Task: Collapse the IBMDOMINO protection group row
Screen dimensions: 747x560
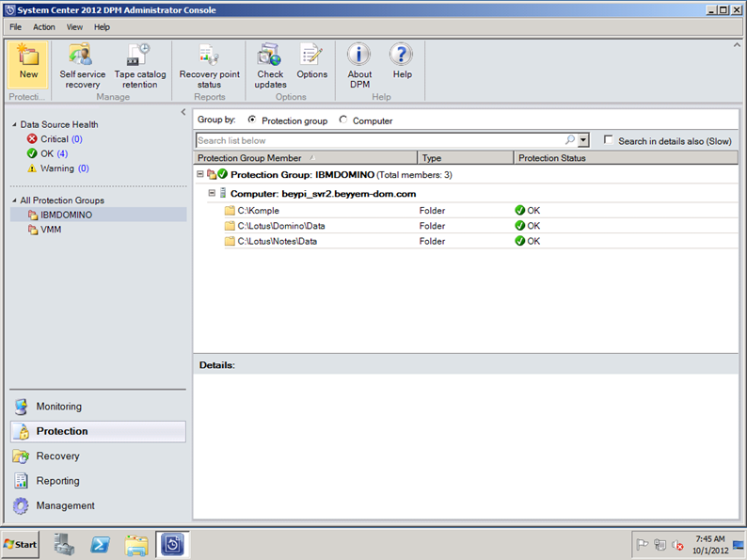Action: [200, 174]
